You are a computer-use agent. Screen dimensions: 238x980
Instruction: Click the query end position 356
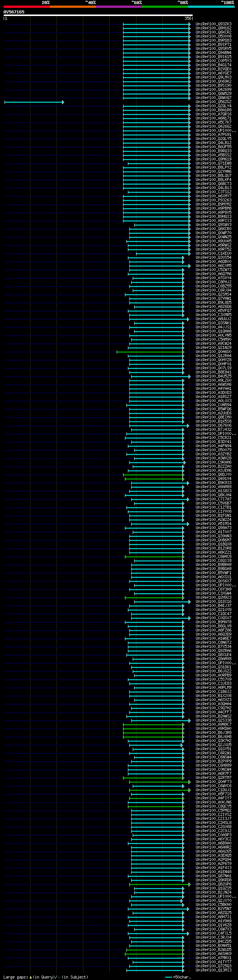(188, 18)
